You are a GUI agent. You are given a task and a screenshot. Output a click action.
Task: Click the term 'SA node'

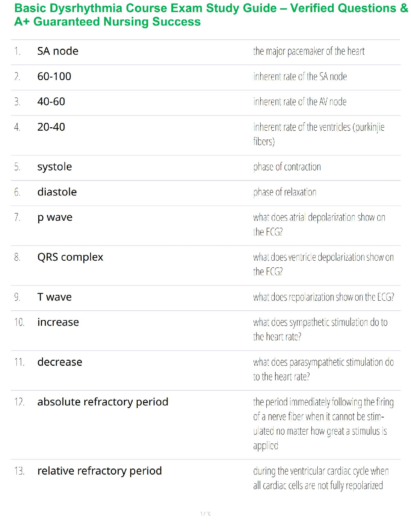coord(58,51)
